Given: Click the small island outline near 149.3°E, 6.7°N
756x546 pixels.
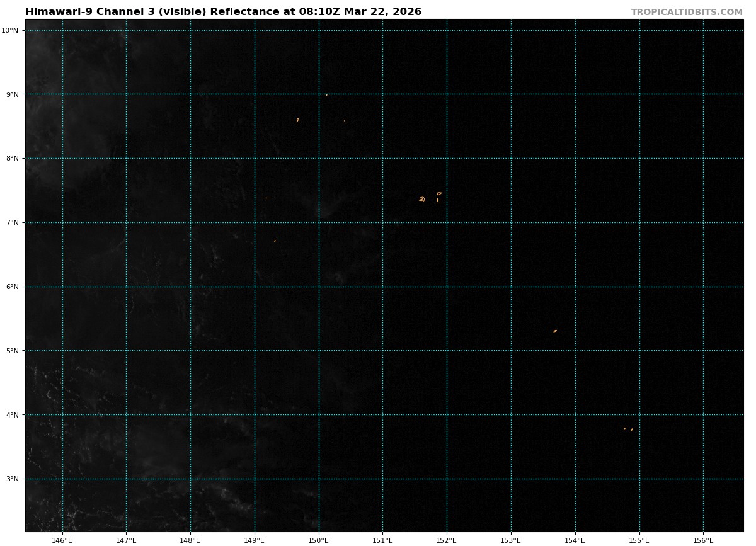Looking at the screenshot, I should coord(275,241).
